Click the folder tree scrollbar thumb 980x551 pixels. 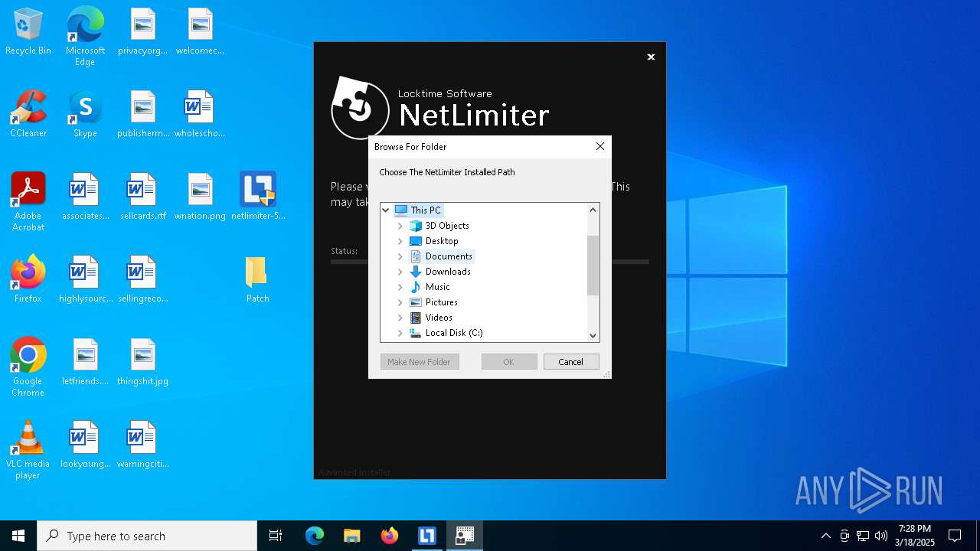593,266
